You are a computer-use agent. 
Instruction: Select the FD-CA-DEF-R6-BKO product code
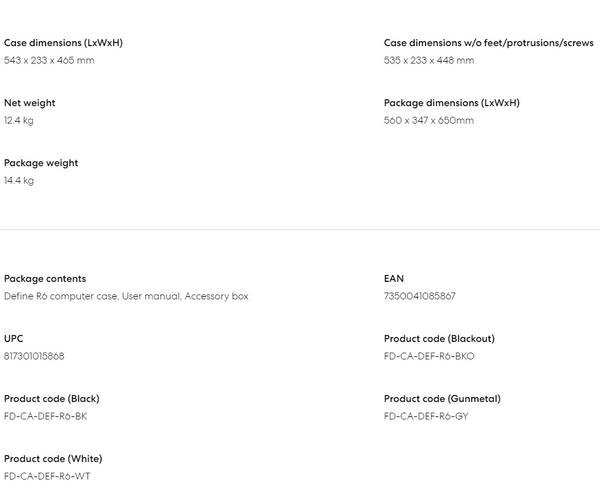pos(429,357)
